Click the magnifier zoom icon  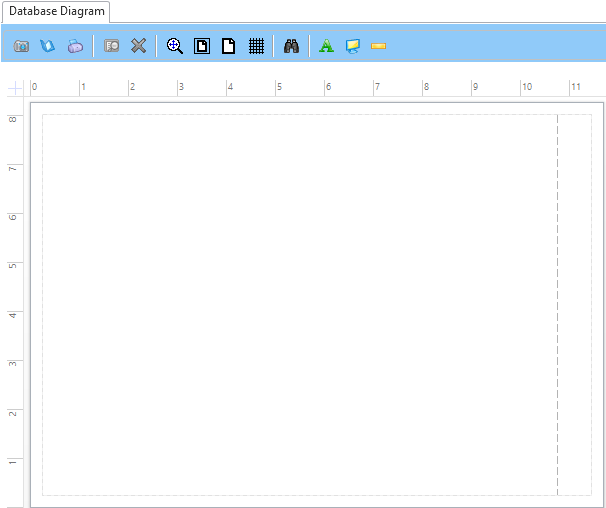click(x=175, y=46)
